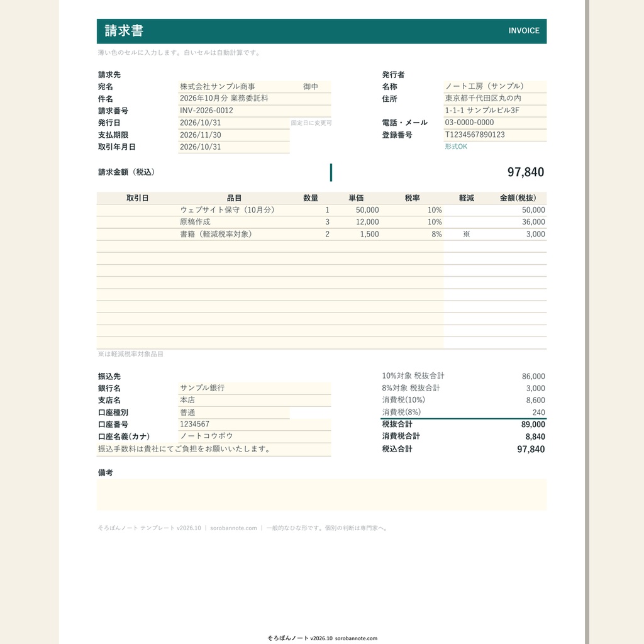This screenshot has height=644, width=644.
Task: Click the 税率 column header
Action: pos(413,198)
